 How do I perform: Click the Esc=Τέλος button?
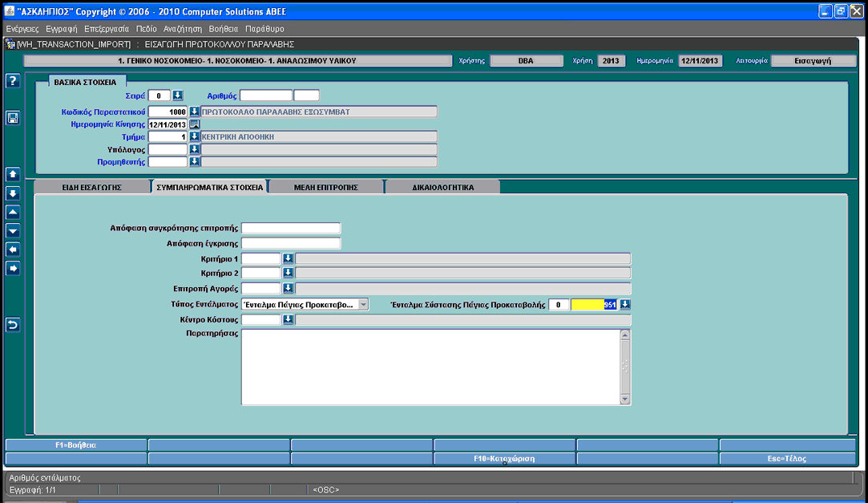click(787, 459)
